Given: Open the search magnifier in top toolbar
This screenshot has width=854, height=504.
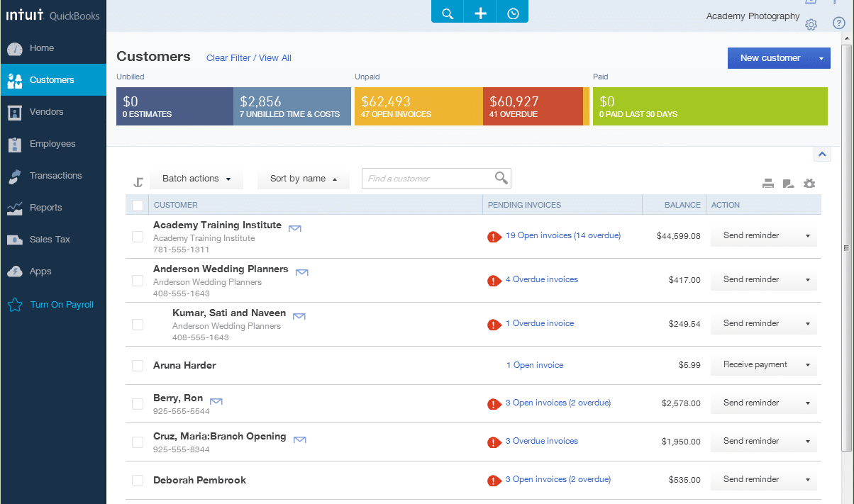Looking at the screenshot, I should pyautogui.click(x=448, y=13).
